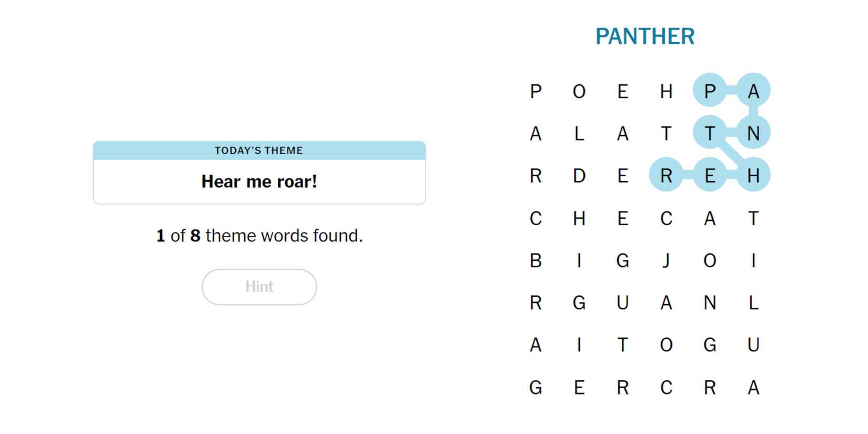
Task: Select the highlighted A tile
Action: (x=753, y=91)
